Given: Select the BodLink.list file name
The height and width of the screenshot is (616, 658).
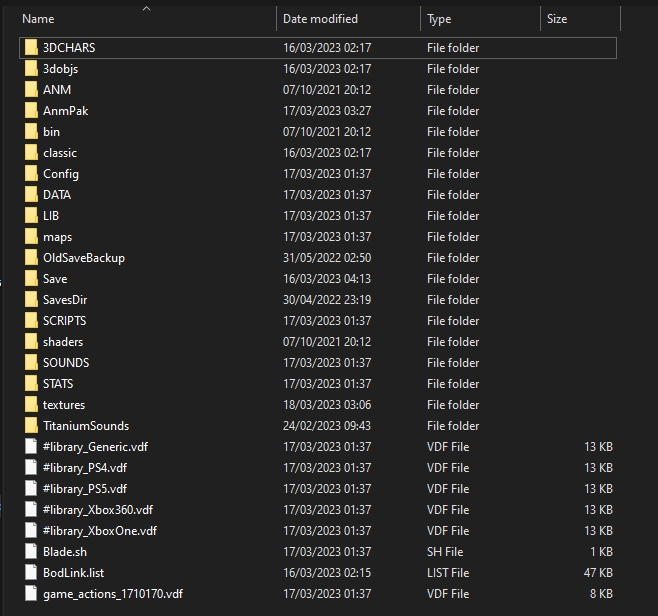Looking at the screenshot, I should pos(73,572).
